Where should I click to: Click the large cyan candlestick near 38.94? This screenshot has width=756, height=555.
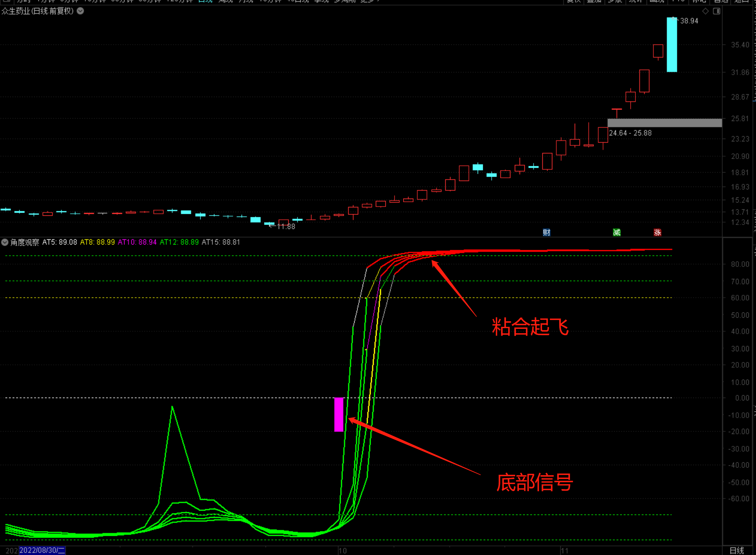click(x=672, y=45)
